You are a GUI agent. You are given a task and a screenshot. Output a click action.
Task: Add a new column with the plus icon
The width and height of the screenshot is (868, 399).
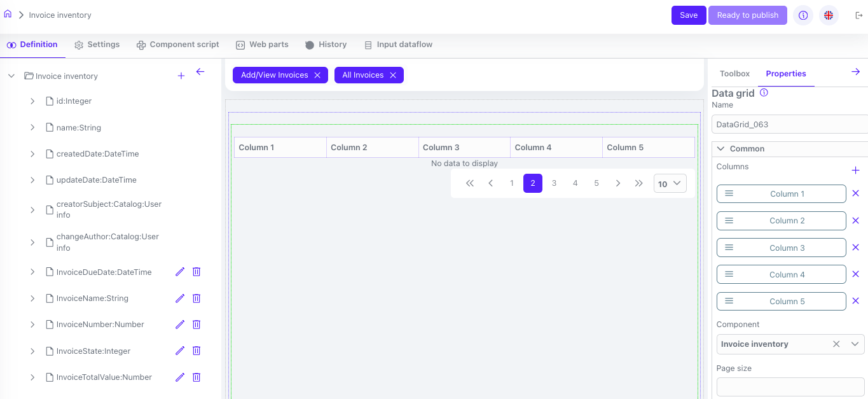855,171
